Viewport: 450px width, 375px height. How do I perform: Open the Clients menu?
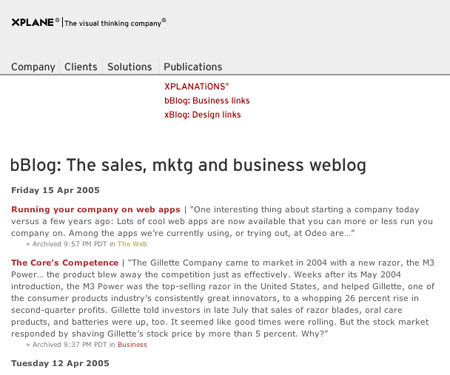point(81,67)
